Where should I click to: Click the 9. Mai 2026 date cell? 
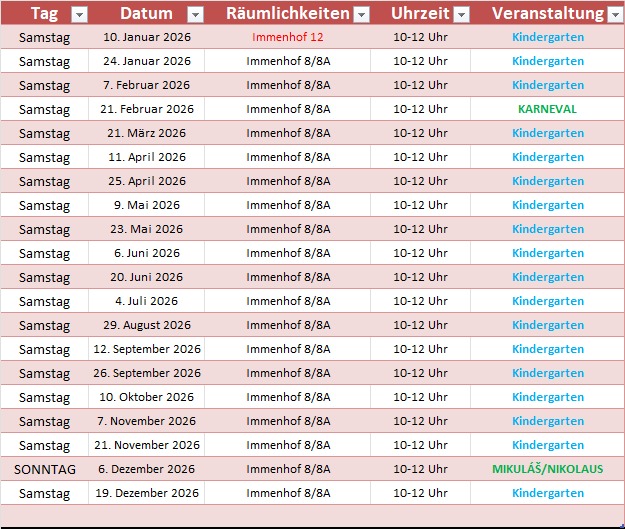click(146, 205)
